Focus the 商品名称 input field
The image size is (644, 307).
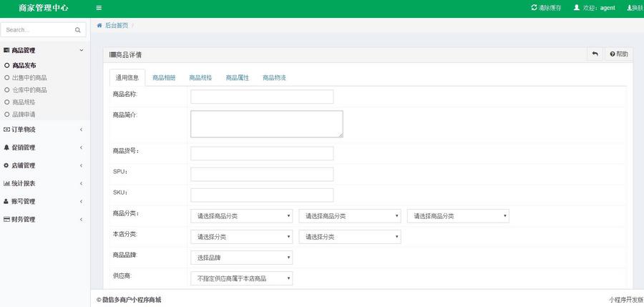click(262, 97)
